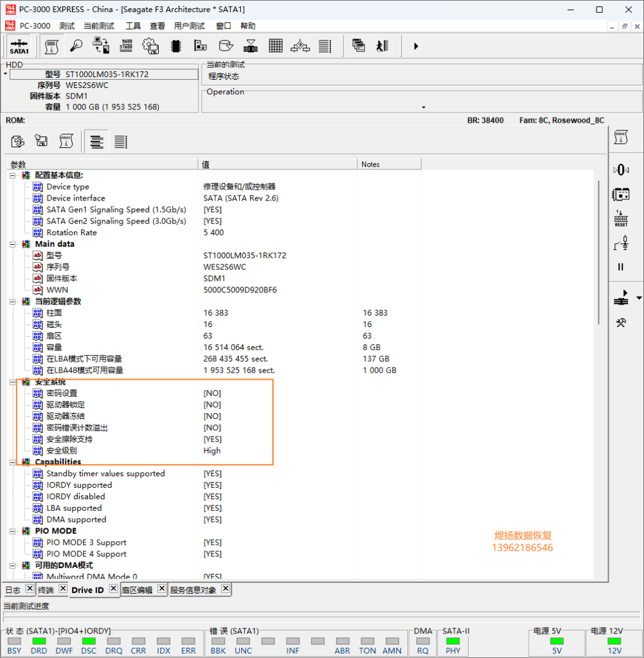The image size is (644, 658).
Task: Click the vertical scrollbar of the parameter list
Action: point(598,252)
